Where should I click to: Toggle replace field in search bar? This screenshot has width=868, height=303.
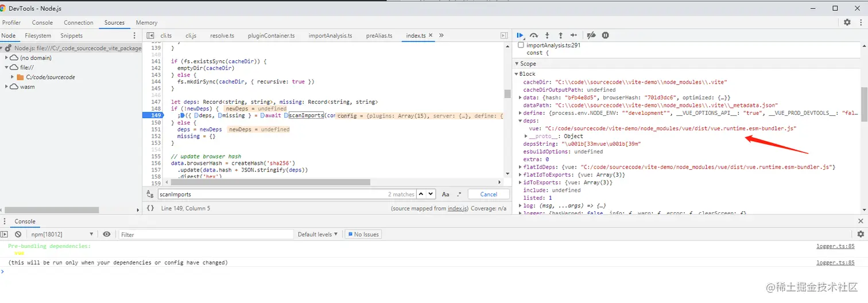(150, 195)
